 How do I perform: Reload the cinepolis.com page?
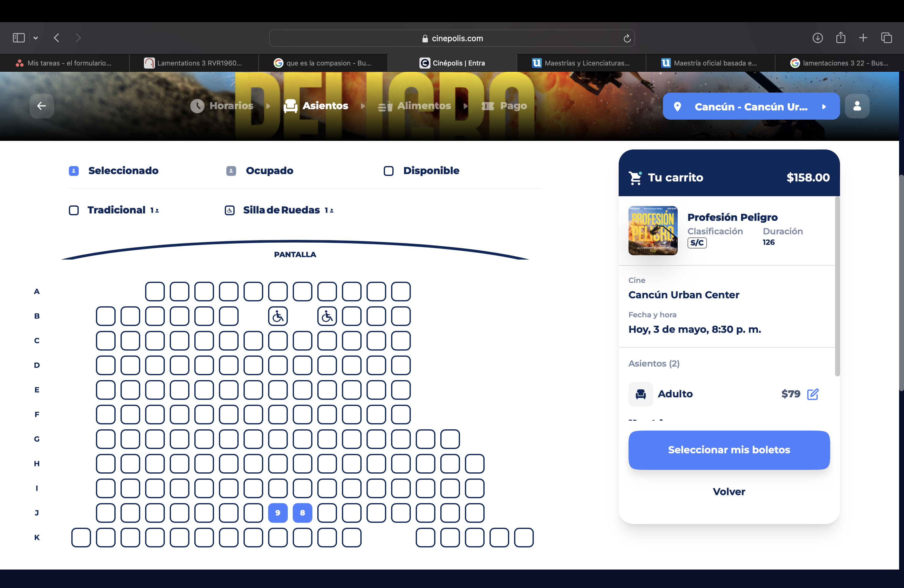point(627,38)
